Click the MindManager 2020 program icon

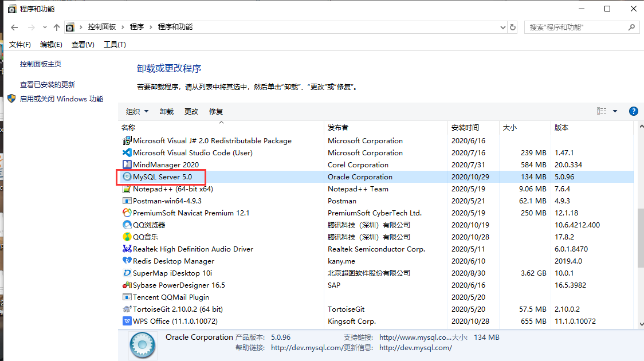127,164
